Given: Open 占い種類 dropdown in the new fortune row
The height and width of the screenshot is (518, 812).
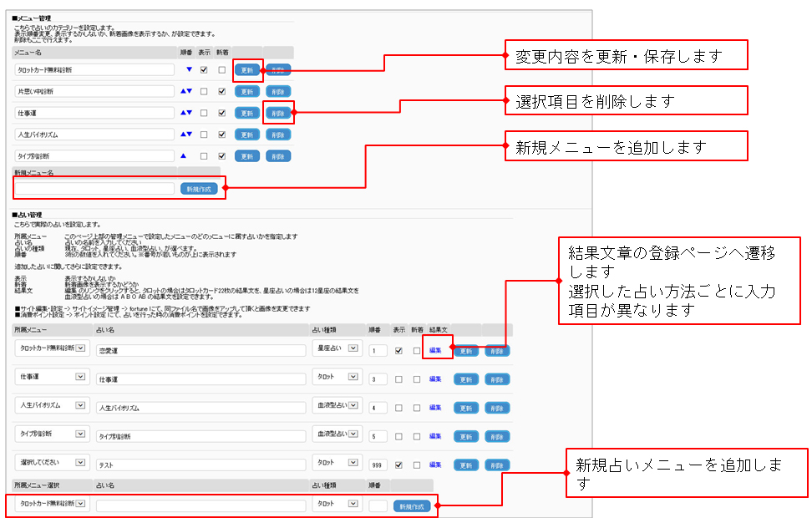Looking at the screenshot, I should (353, 504).
